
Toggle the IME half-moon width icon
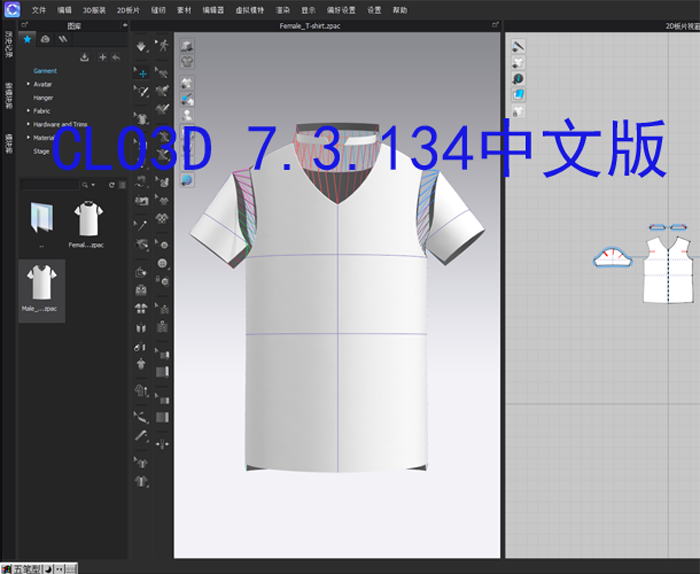point(48,569)
